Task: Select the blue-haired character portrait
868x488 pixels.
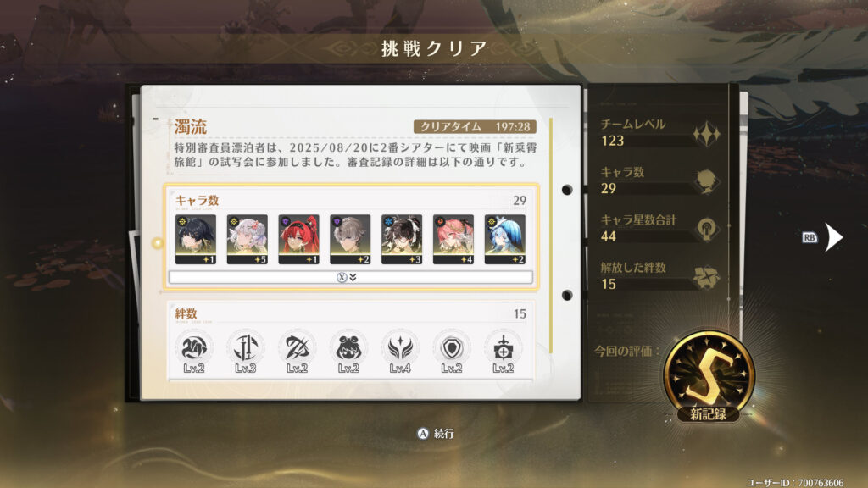Action: tap(504, 239)
